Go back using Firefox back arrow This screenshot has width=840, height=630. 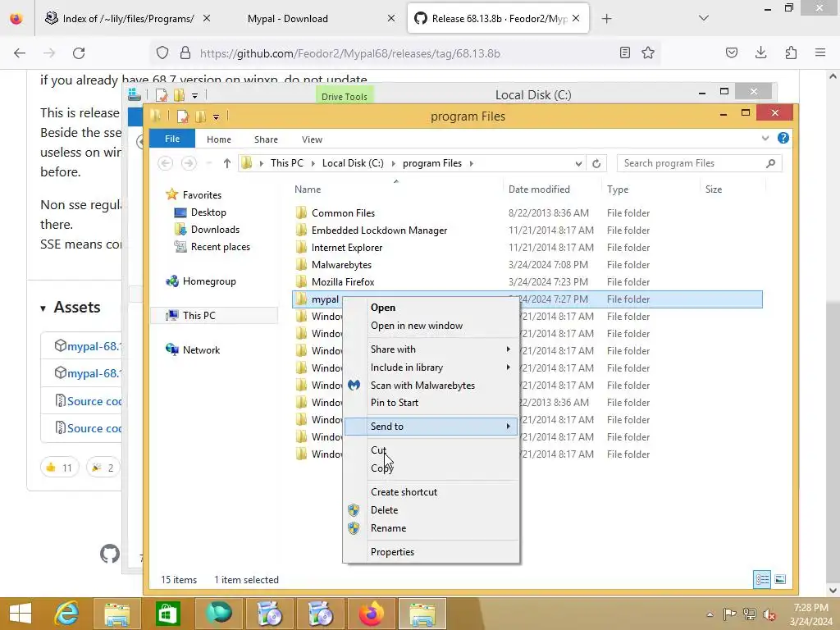(20, 53)
